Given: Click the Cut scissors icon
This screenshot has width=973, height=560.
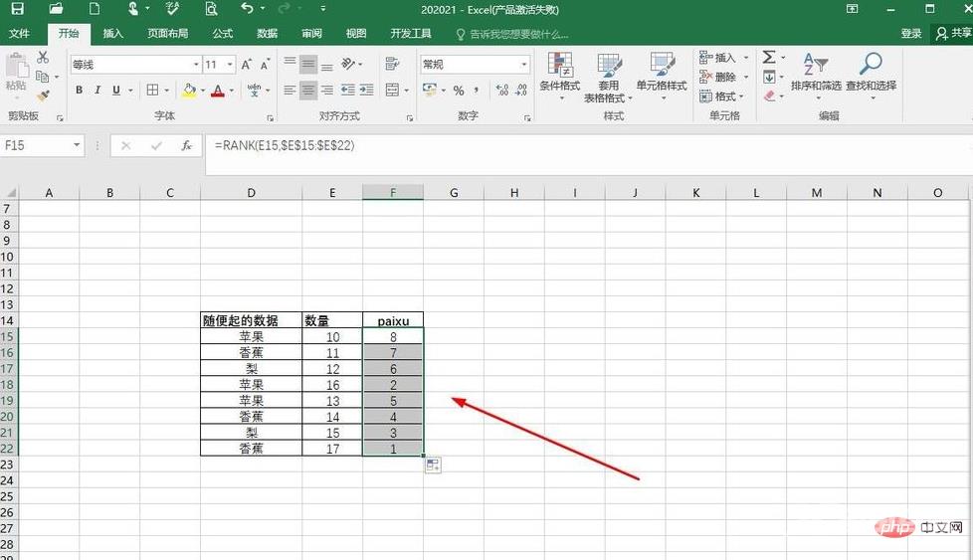Looking at the screenshot, I should 43,58.
